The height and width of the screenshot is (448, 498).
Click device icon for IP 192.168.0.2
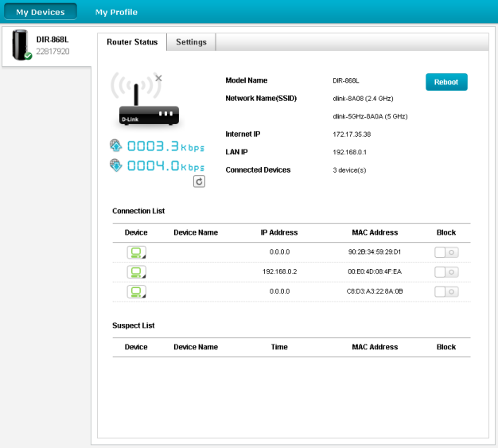137,272
